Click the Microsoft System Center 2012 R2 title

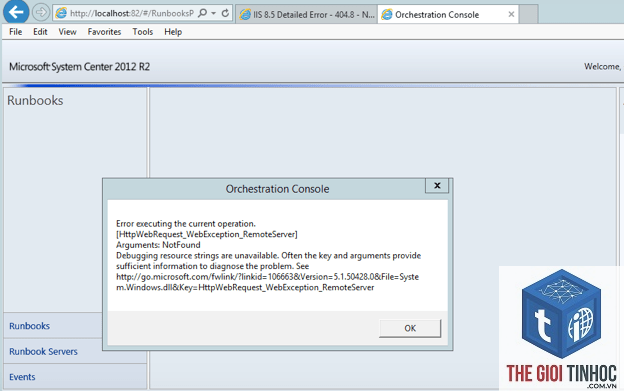(x=80, y=67)
